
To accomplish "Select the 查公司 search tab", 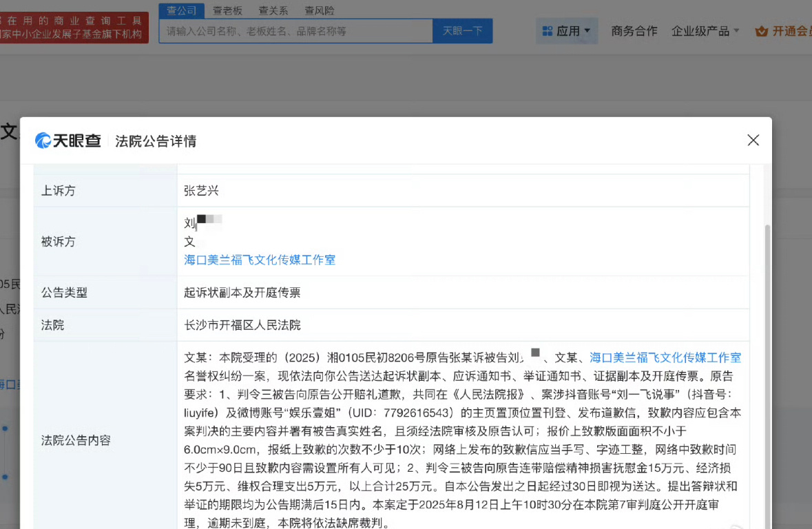I will pyautogui.click(x=181, y=10).
